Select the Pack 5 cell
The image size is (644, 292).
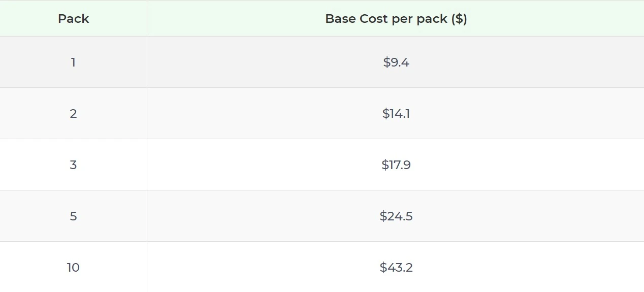pyautogui.click(x=73, y=216)
